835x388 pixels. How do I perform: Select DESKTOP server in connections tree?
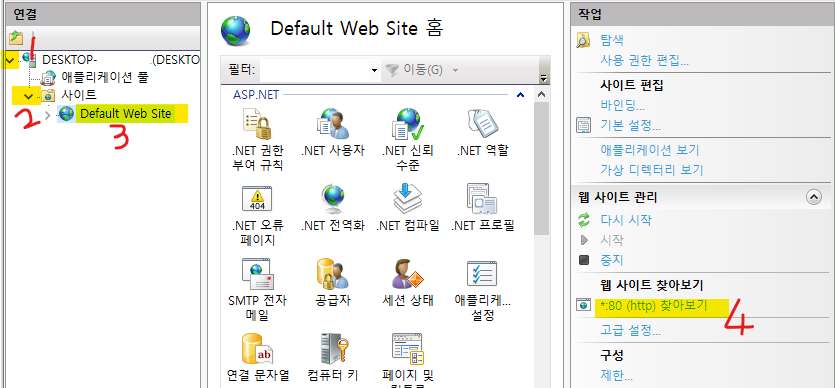click(120, 60)
